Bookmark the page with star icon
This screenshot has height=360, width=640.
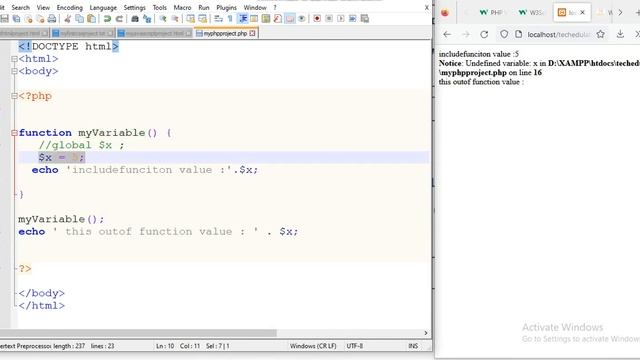tap(600, 35)
